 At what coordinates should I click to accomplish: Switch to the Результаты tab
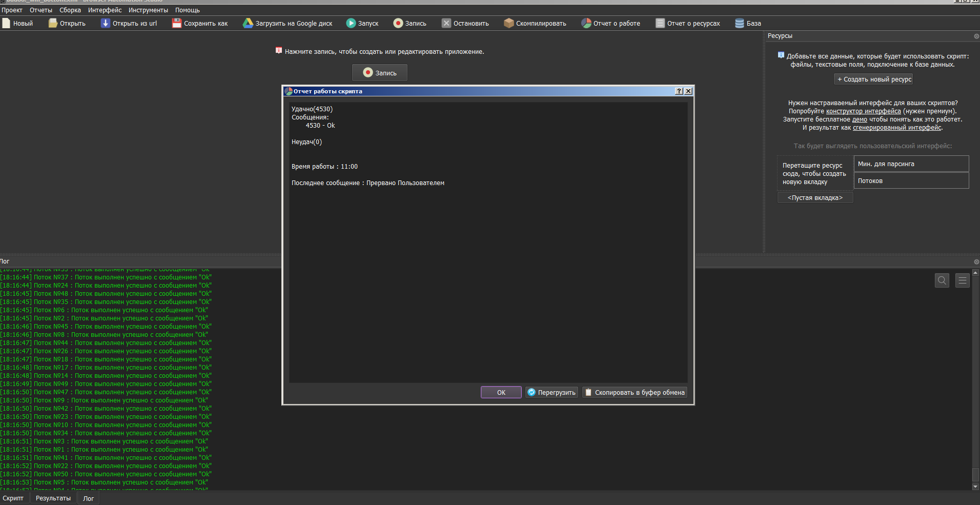tap(53, 498)
